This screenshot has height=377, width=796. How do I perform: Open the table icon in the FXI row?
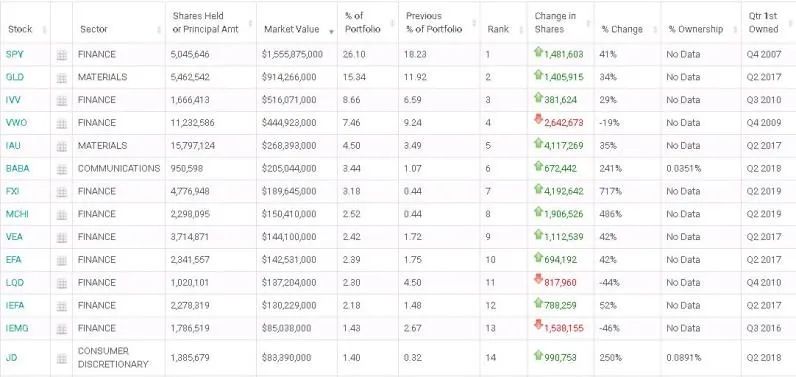61,192
